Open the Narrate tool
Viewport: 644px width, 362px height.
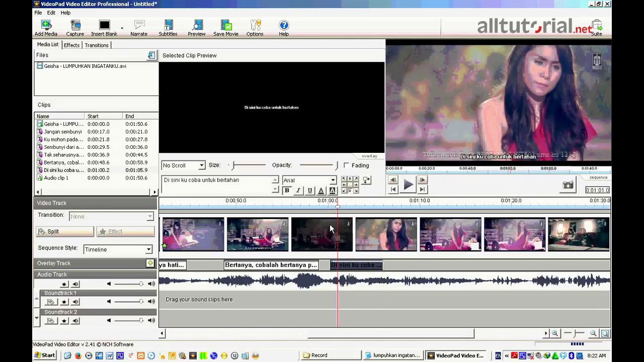tap(139, 28)
